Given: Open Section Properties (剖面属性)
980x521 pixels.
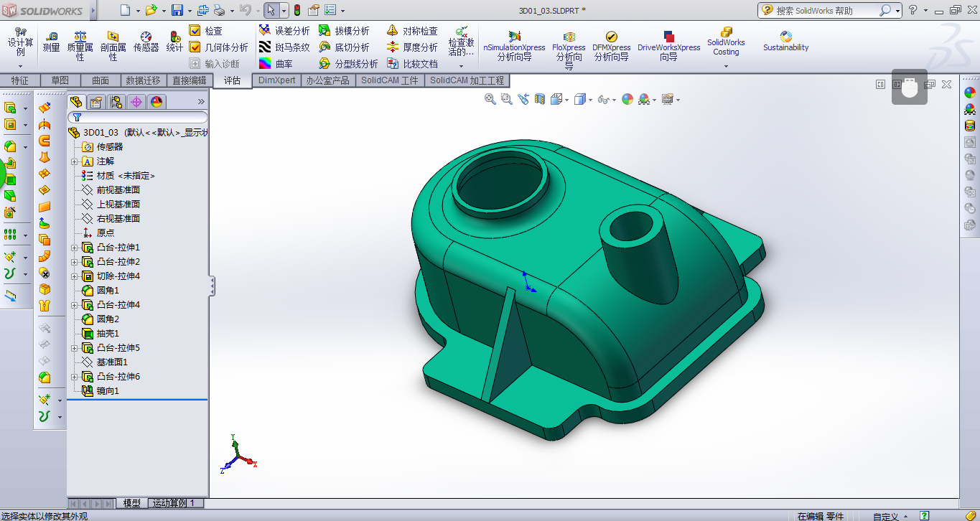Looking at the screenshot, I should coord(113,46).
